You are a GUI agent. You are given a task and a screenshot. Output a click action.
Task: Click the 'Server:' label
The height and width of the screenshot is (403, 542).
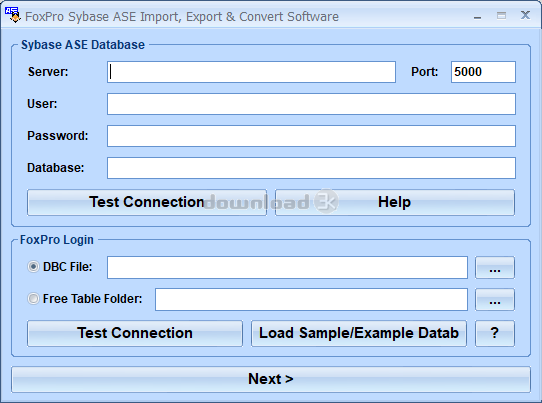[x=48, y=72]
